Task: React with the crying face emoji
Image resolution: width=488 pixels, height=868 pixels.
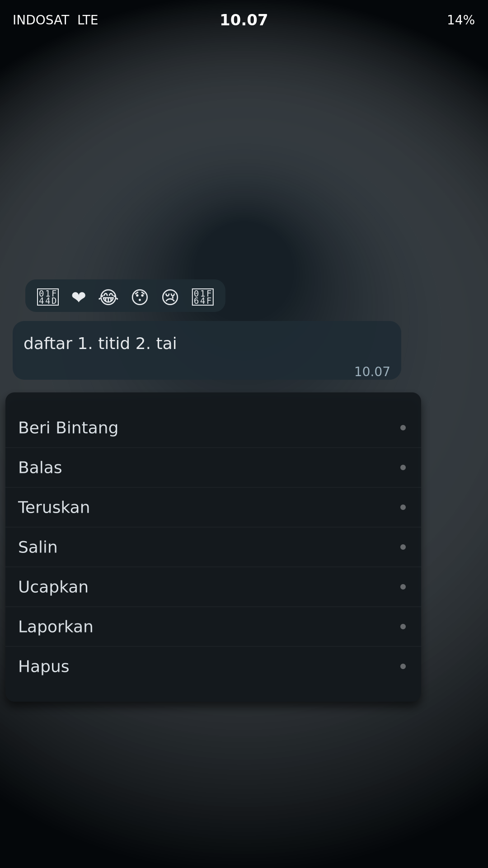Action: [170, 297]
